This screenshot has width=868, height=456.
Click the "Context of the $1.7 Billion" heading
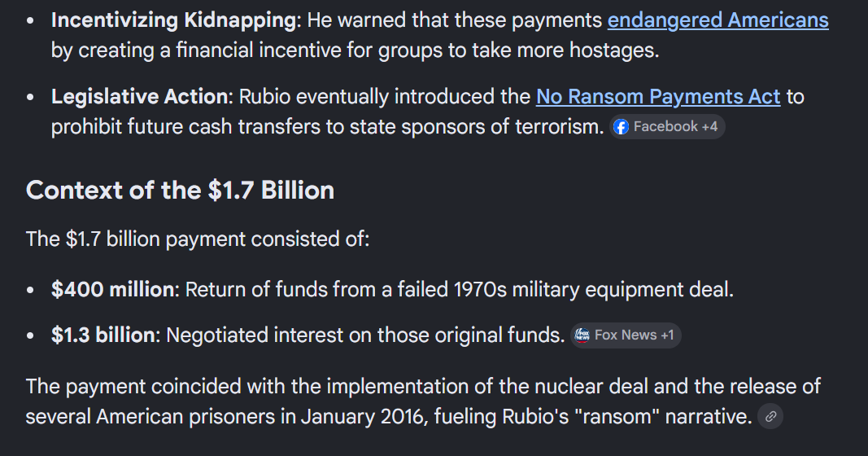point(180,191)
